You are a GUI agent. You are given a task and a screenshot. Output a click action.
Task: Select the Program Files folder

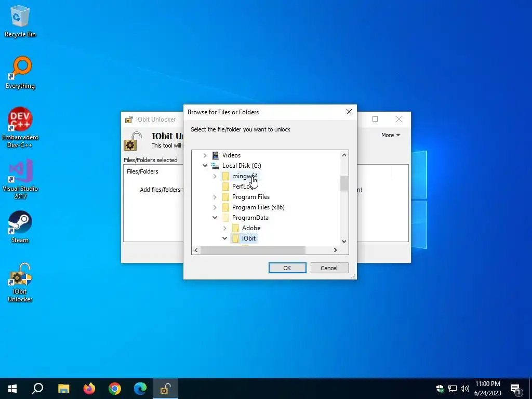click(x=251, y=197)
